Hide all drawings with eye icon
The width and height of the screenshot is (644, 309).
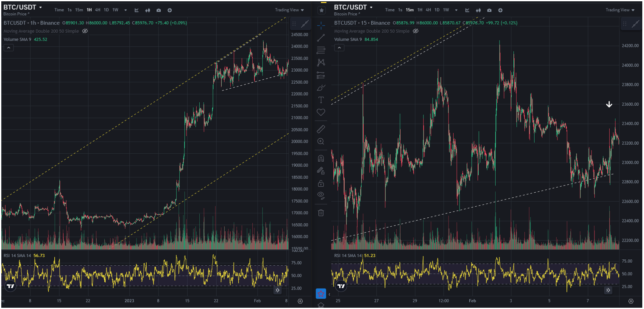pos(321,196)
